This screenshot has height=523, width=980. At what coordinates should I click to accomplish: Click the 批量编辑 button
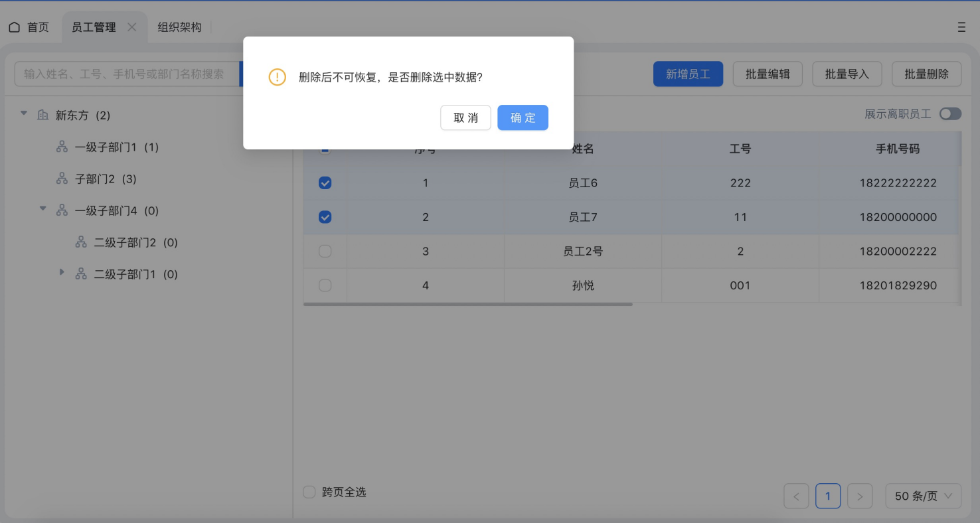[x=768, y=74]
